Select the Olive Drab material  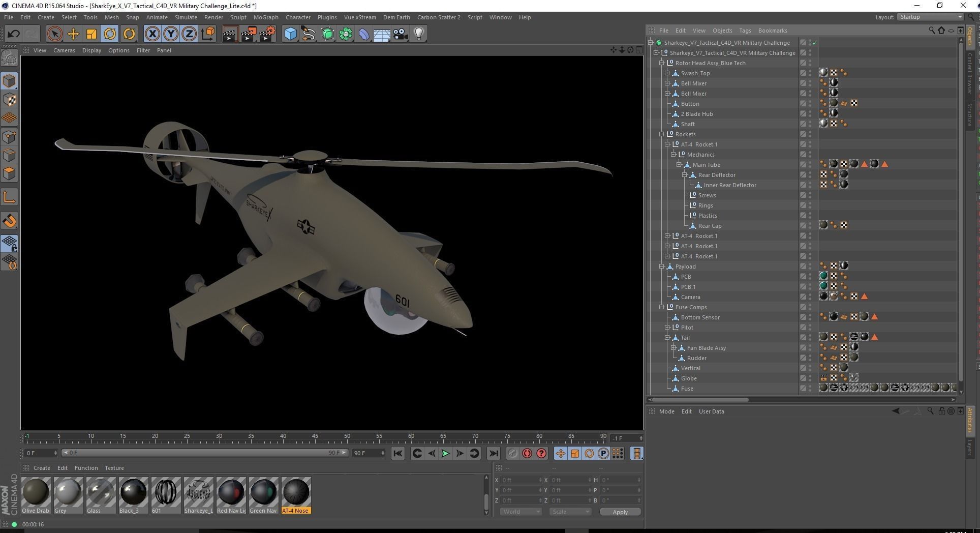[36, 495]
